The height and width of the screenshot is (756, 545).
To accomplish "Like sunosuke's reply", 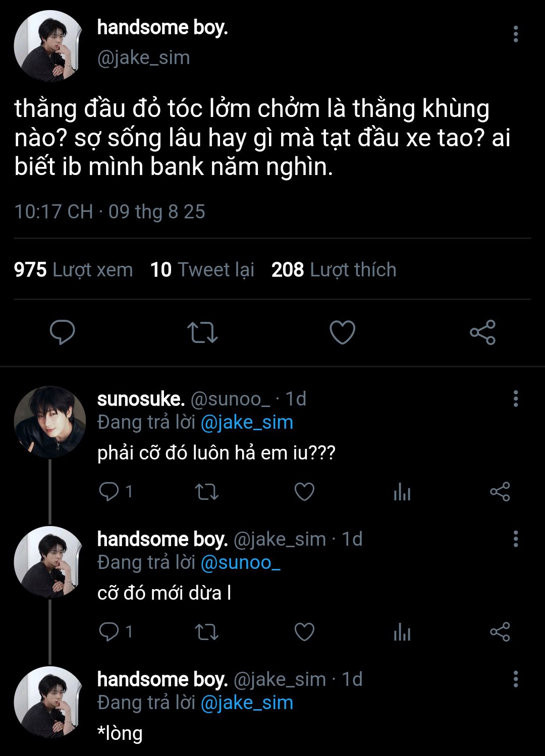I will [304, 491].
